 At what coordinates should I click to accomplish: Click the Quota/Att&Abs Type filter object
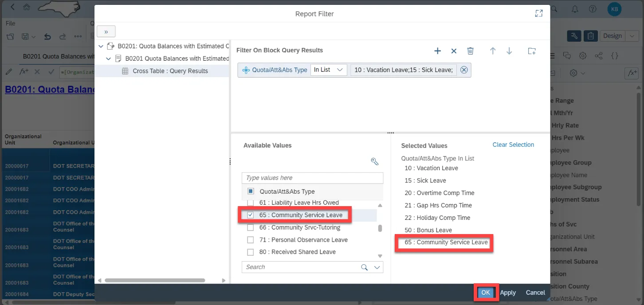click(x=275, y=70)
